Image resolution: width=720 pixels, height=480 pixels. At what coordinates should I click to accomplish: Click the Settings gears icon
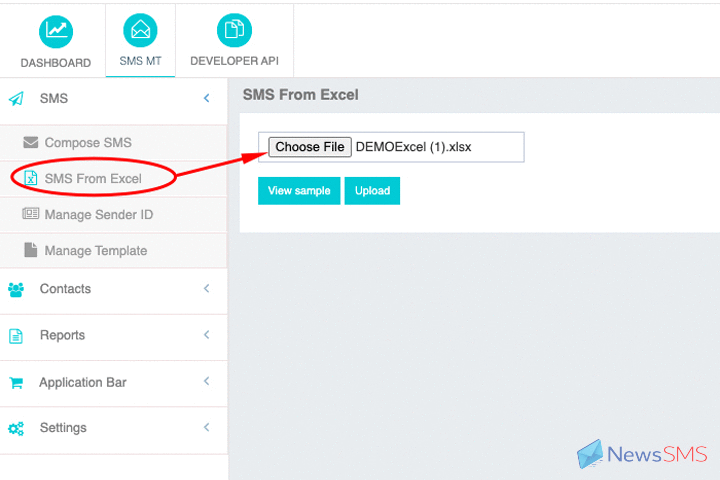point(16,428)
